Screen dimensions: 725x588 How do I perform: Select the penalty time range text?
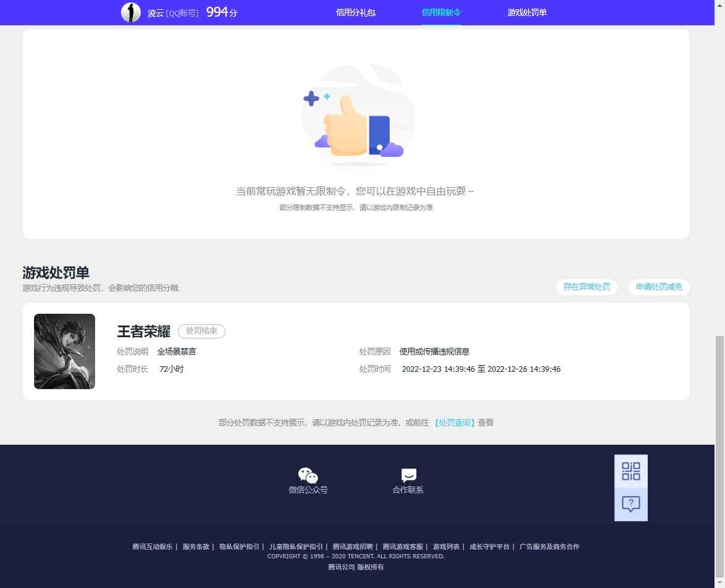click(481, 369)
